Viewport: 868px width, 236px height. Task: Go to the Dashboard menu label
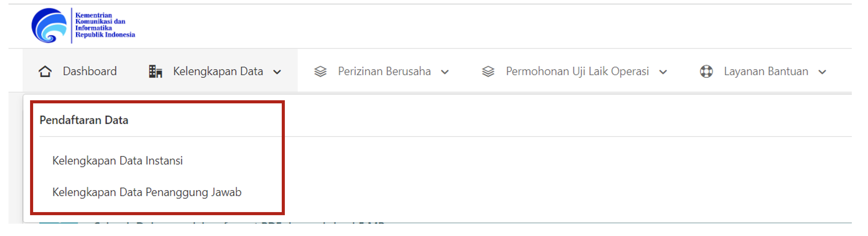point(89,71)
